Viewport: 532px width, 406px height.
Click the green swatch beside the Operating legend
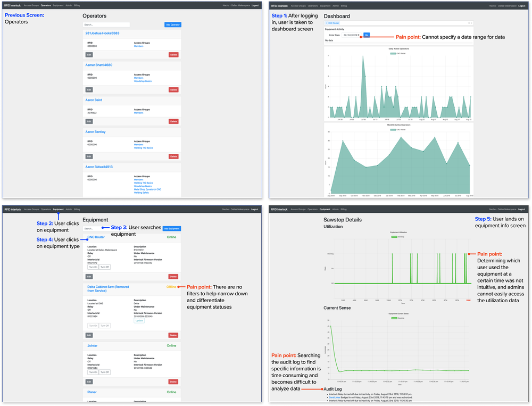pyautogui.click(x=394, y=237)
